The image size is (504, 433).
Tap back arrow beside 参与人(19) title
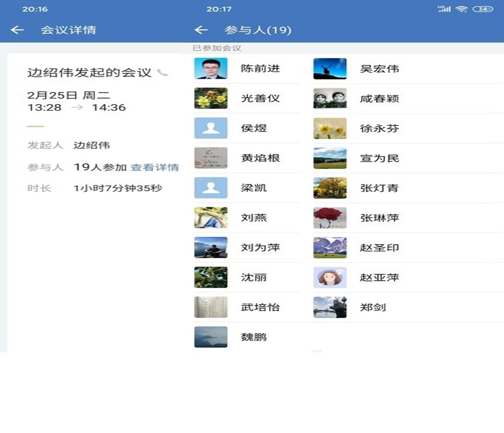(x=201, y=30)
